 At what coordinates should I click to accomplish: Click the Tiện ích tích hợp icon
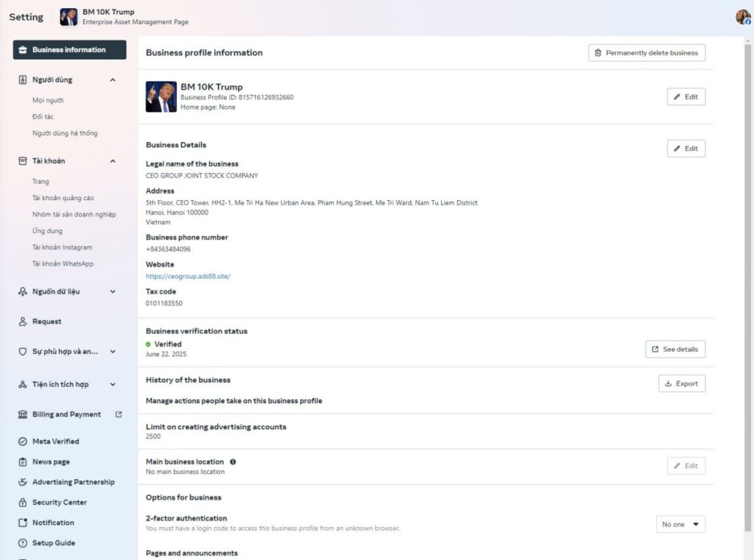point(23,384)
